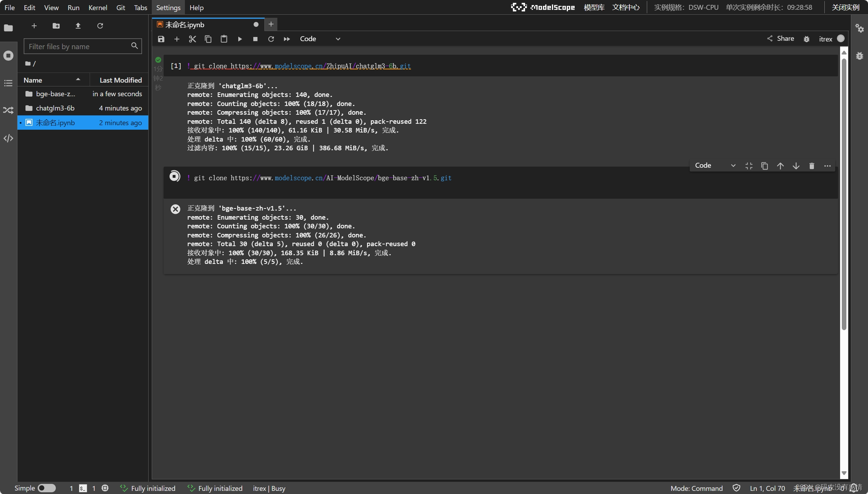Interrupt the kernel with stop button
The width and height of the screenshot is (868, 494).
(255, 39)
